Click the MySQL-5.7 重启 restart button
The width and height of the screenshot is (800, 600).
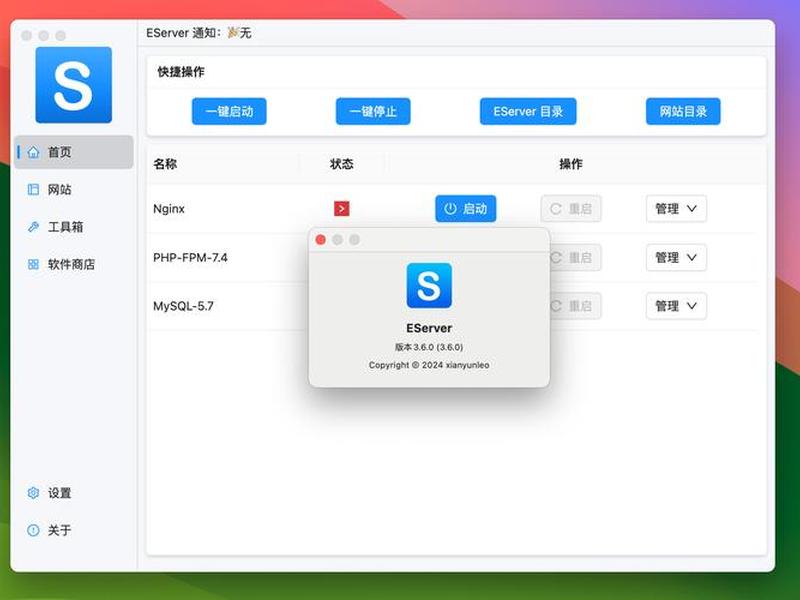click(x=575, y=306)
